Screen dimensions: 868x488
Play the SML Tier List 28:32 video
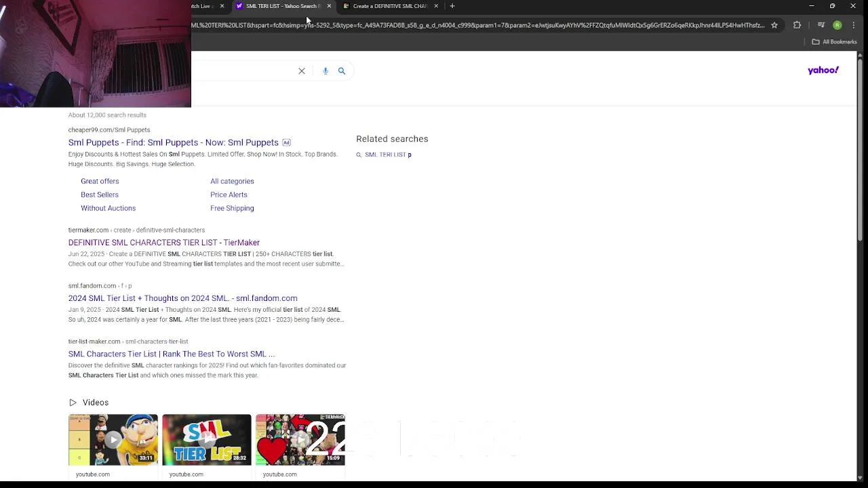point(207,440)
